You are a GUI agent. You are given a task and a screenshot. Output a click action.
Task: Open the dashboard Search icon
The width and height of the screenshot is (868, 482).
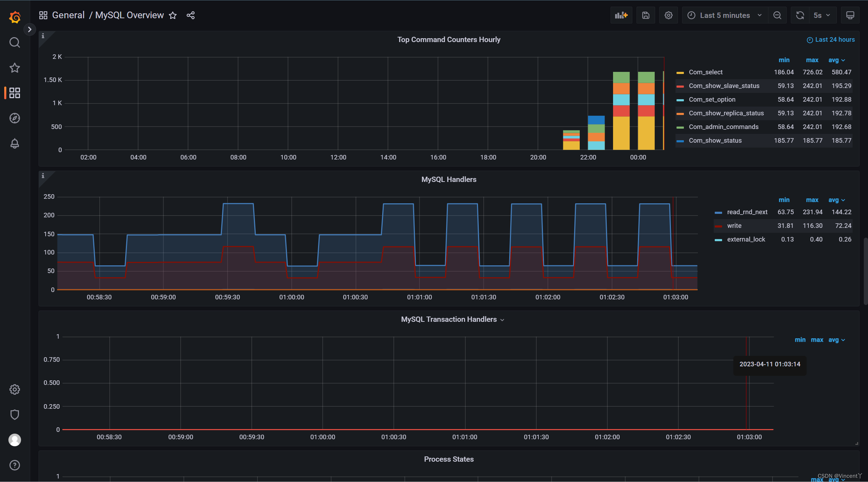(14, 42)
